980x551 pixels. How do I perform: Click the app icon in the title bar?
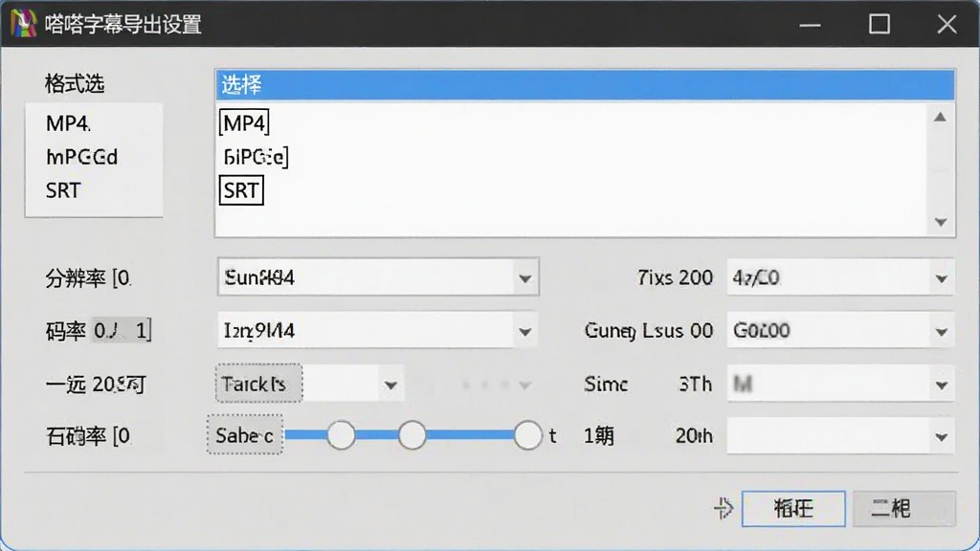pyautogui.click(x=23, y=24)
